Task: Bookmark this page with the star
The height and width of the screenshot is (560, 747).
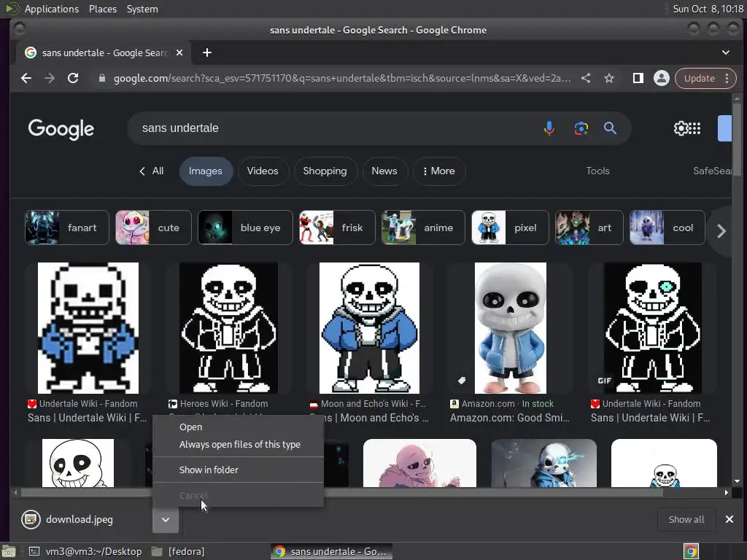Action: 609,78
